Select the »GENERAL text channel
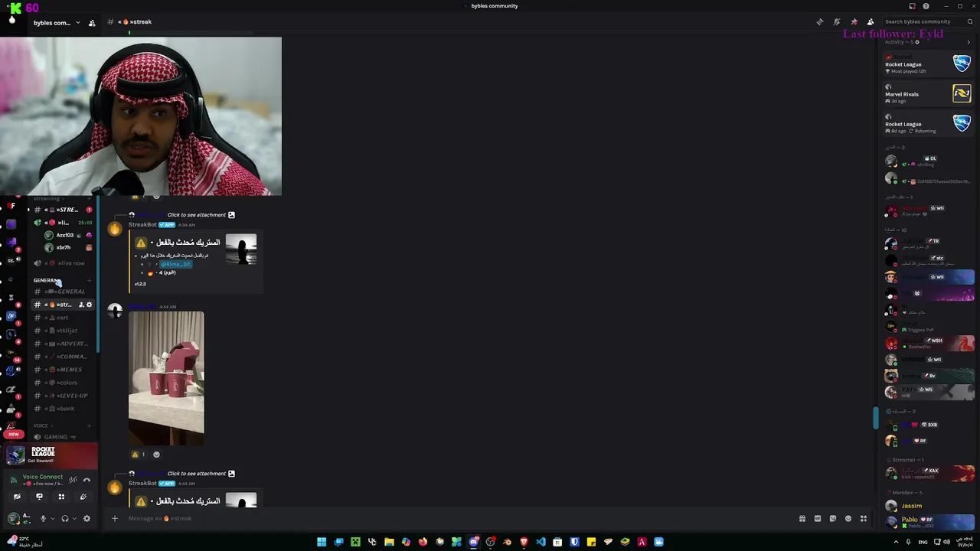Screen dimensions: 980x551 63,292
